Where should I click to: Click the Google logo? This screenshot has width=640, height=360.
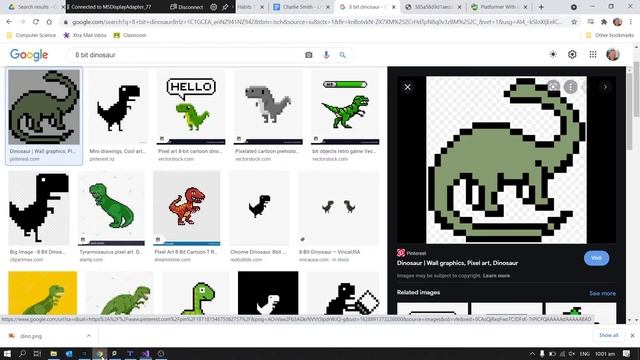29,55
